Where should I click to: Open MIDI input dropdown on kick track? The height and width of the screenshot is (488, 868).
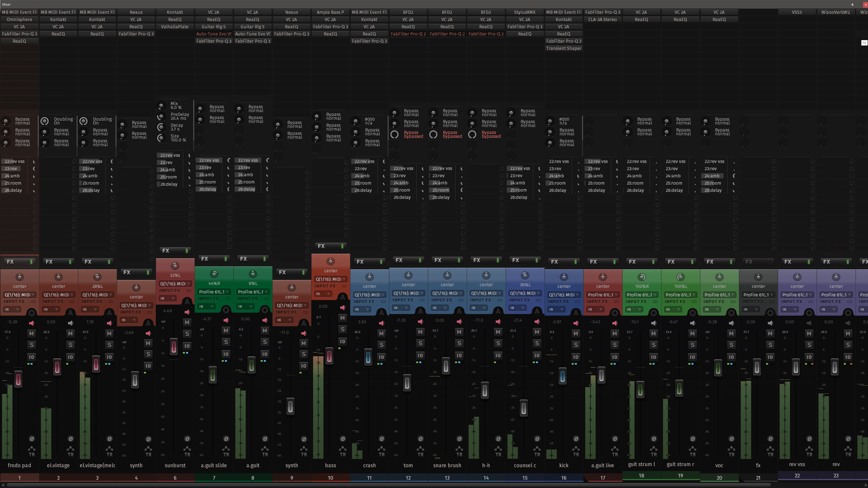tap(564, 295)
